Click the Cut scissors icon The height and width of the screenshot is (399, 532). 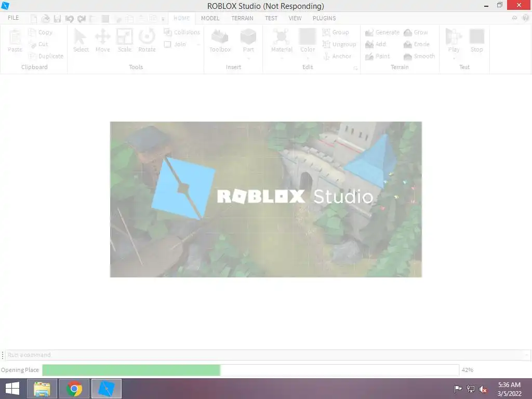point(32,44)
